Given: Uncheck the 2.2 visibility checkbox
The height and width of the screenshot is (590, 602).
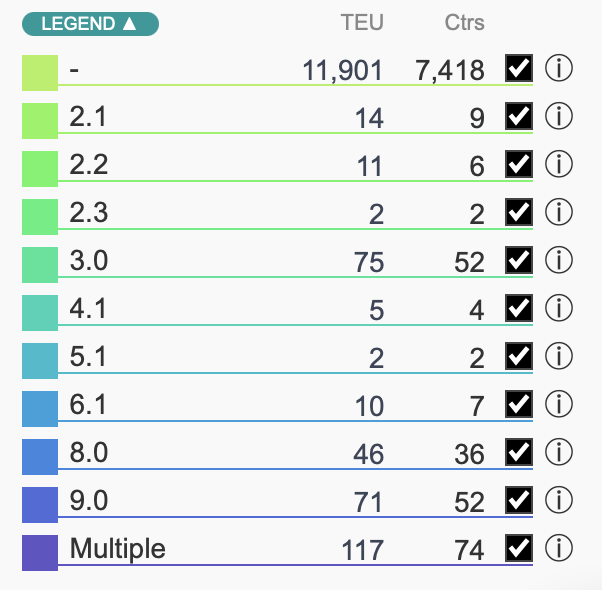Looking at the screenshot, I should (519, 165).
